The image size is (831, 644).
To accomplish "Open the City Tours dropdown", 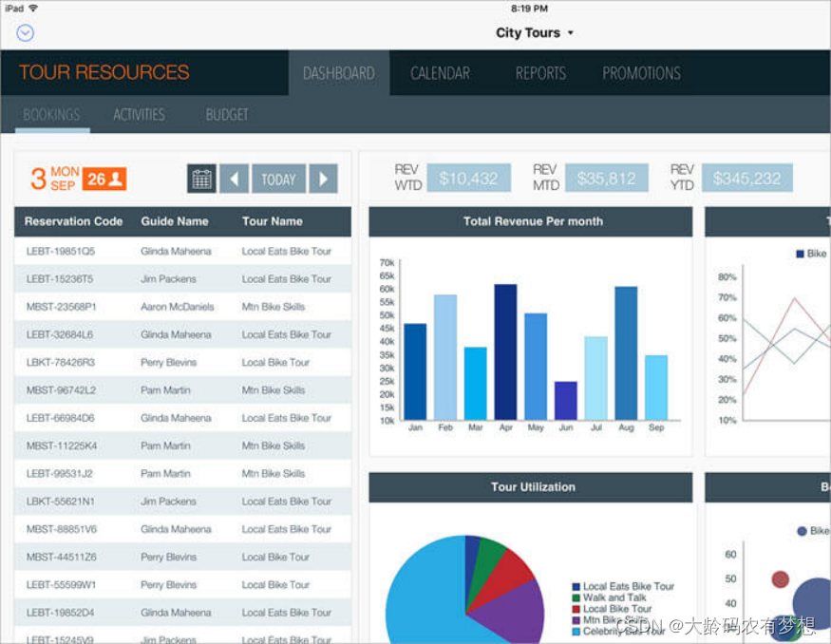I will tap(534, 33).
